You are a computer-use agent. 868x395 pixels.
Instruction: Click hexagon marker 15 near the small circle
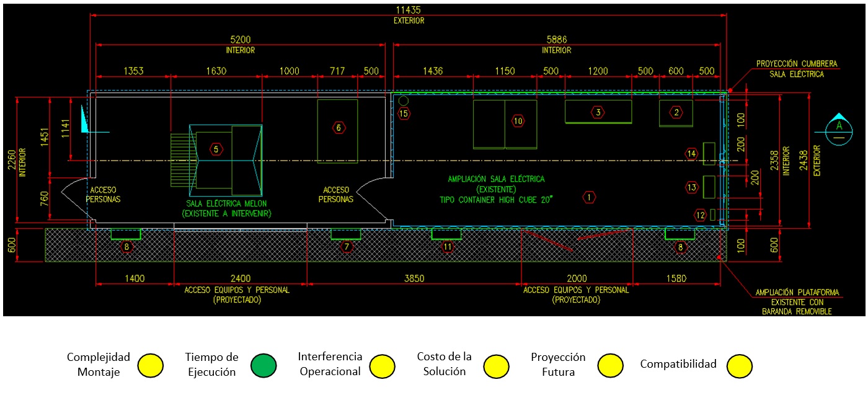pyautogui.click(x=404, y=113)
